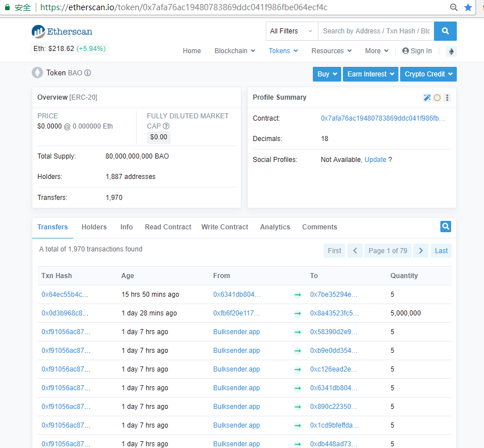Open transaction hash 0x64ec55b4c
The image size is (484, 448).
click(x=65, y=295)
